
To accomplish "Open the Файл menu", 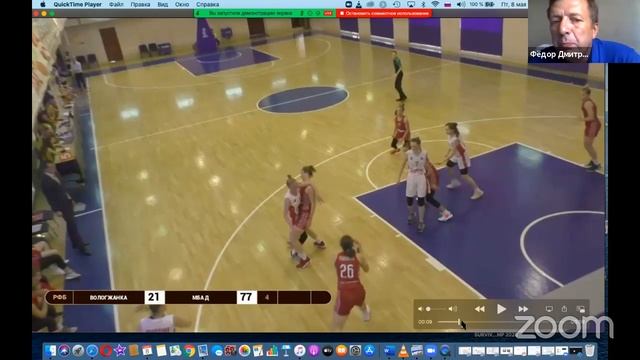I will 116,4.
